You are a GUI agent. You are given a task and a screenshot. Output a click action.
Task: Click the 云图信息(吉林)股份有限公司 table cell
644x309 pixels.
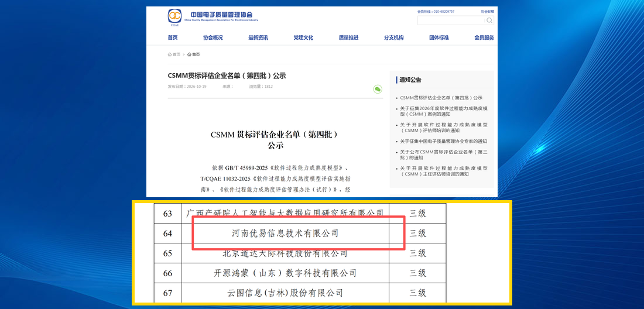285,293
